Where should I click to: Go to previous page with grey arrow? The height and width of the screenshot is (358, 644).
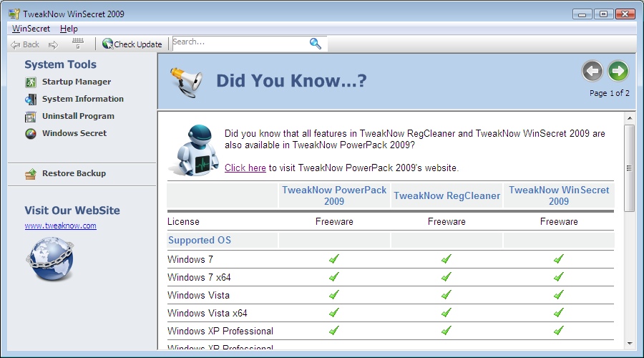click(x=592, y=71)
